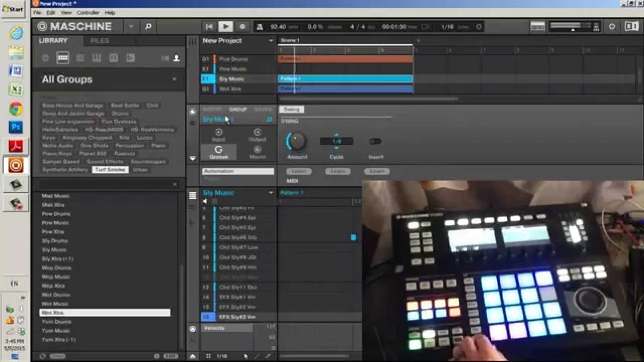Select the Velocity modulation lane
The image size is (644, 362).
[x=227, y=328]
